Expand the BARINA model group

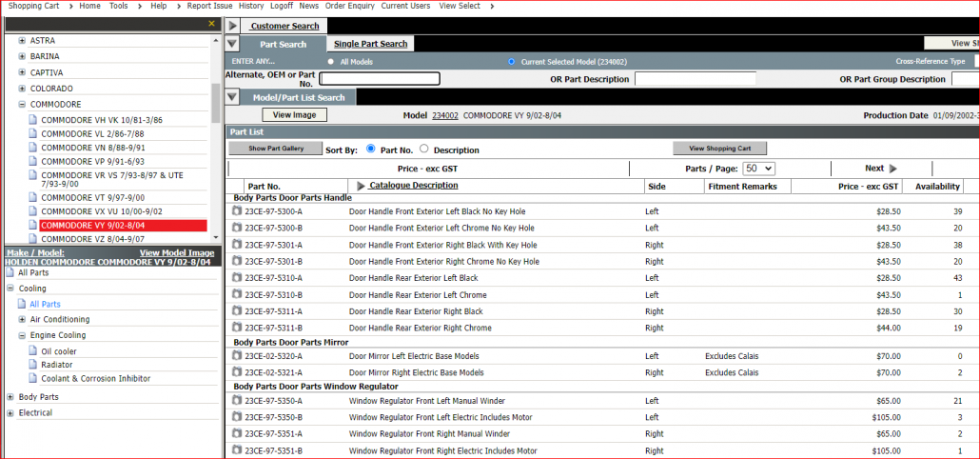(x=23, y=56)
